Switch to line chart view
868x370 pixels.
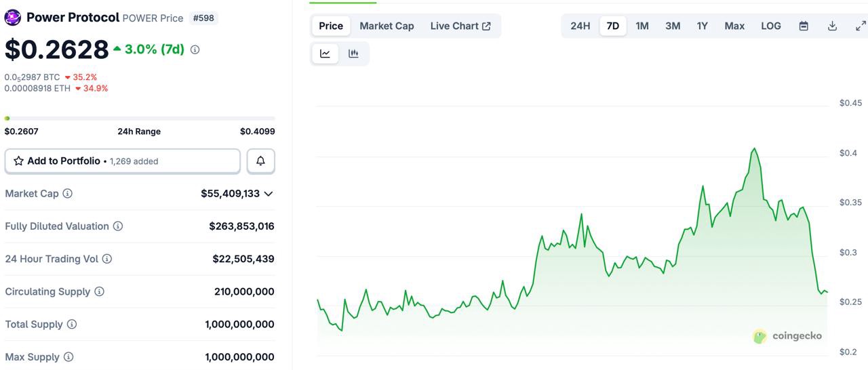click(x=325, y=54)
